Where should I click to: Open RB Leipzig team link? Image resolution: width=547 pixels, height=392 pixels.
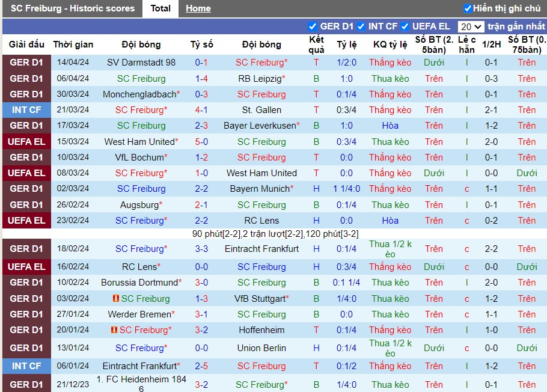261,79
